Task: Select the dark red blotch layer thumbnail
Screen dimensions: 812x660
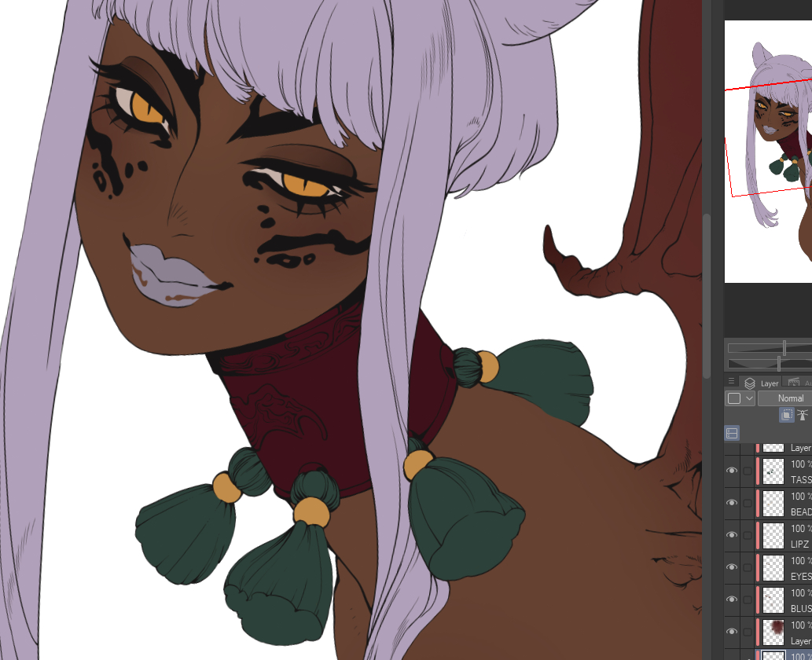Action: tap(773, 632)
